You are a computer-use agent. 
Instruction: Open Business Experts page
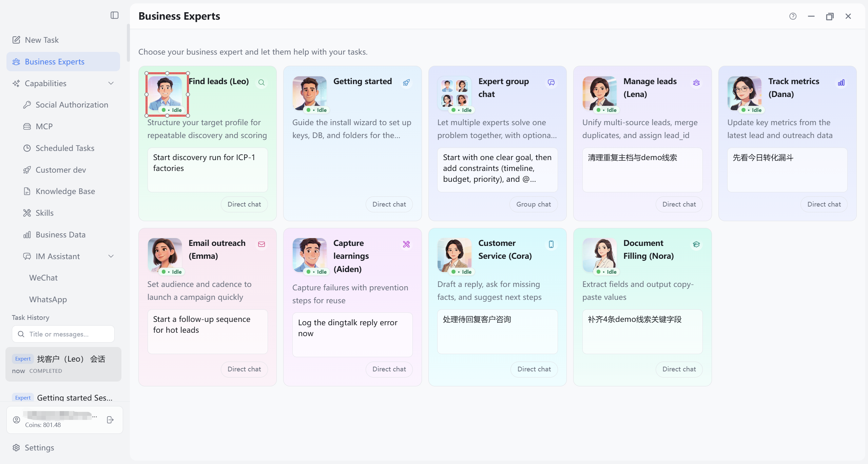tap(63, 62)
